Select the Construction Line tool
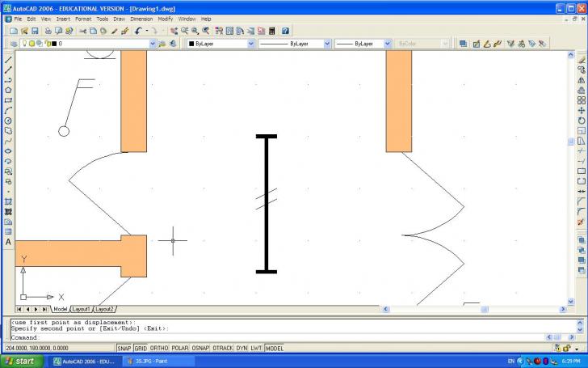588x368 pixels. 8,70
